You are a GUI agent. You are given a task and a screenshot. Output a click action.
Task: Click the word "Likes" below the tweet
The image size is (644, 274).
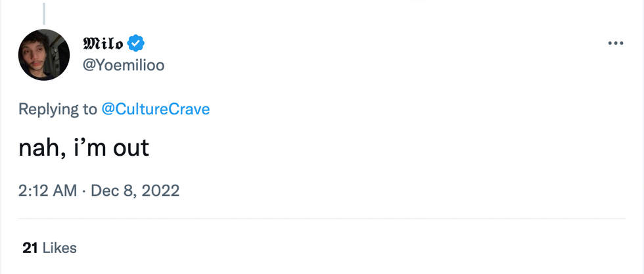coord(59,248)
